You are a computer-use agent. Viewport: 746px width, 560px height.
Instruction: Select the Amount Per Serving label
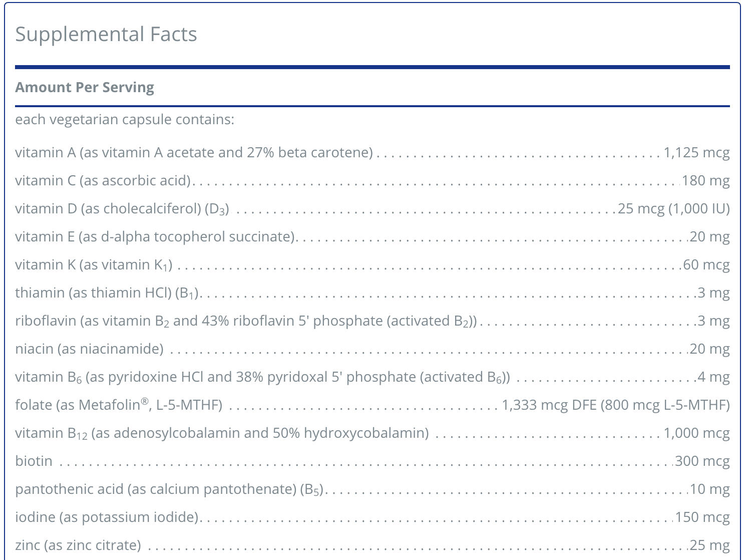[85, 87]
